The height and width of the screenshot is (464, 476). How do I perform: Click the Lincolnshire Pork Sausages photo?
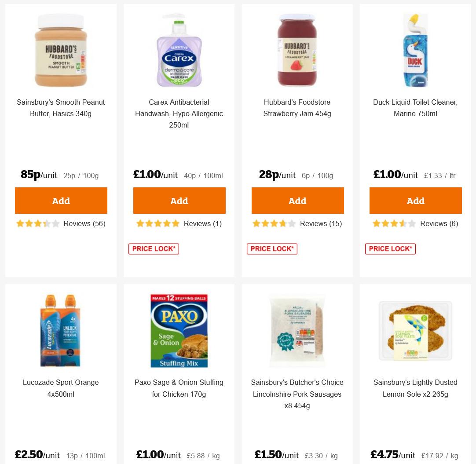tap(297, 331)
